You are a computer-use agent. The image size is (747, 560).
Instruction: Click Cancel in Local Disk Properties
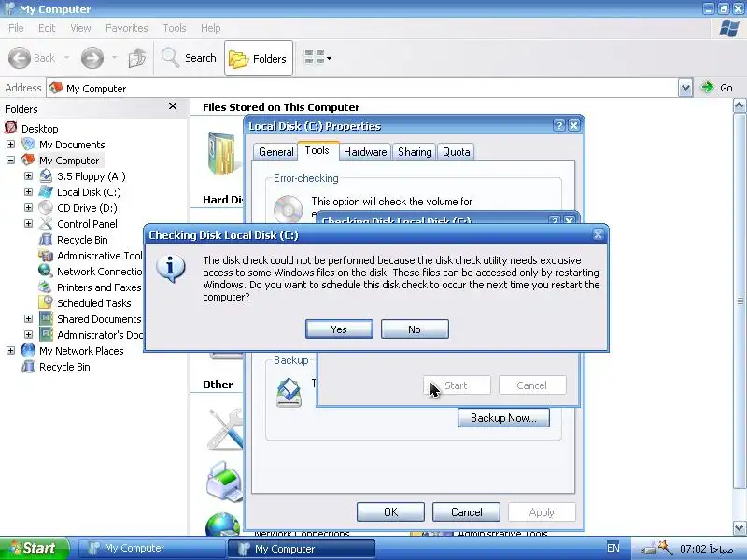[x=466, y=511]
